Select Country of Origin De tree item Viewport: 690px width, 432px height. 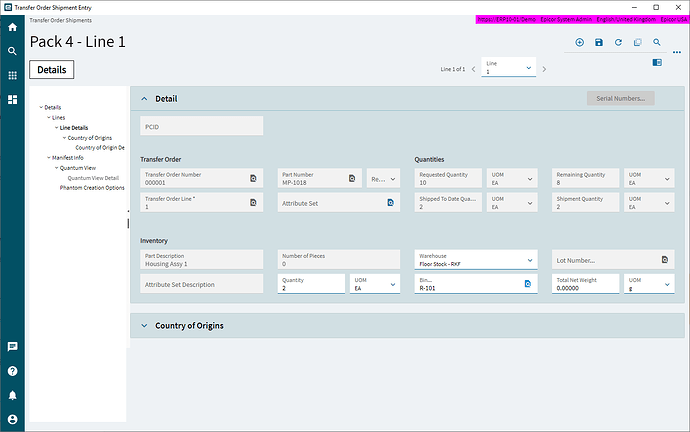point(100,147)
